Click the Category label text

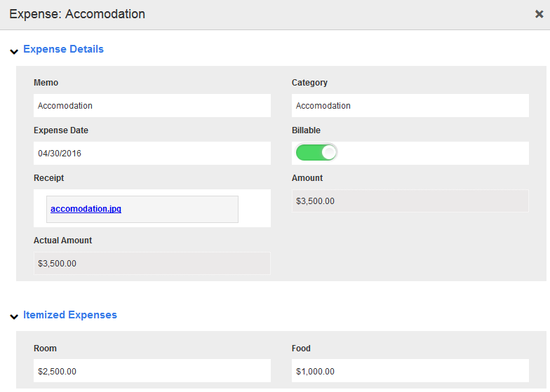[x=309, y=83]
